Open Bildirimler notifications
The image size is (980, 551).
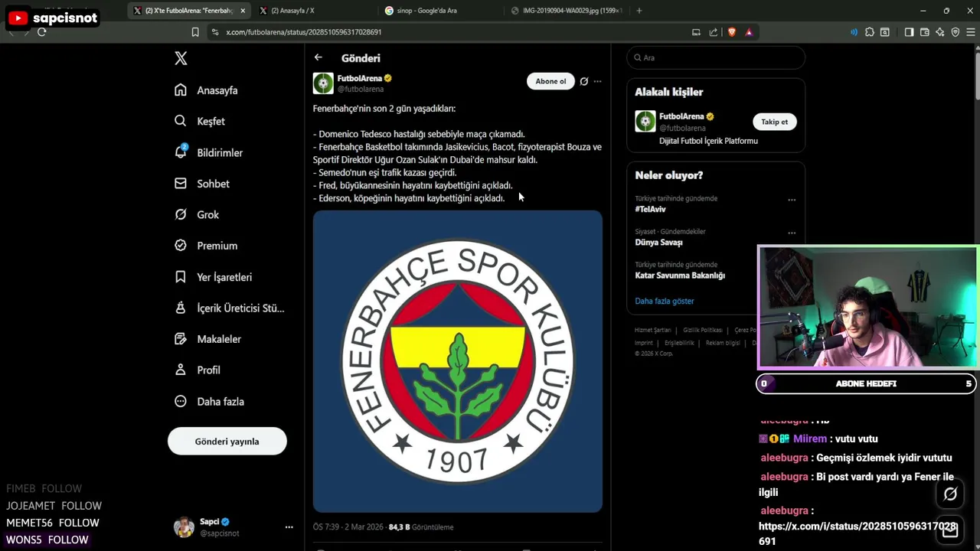point(208,152)
